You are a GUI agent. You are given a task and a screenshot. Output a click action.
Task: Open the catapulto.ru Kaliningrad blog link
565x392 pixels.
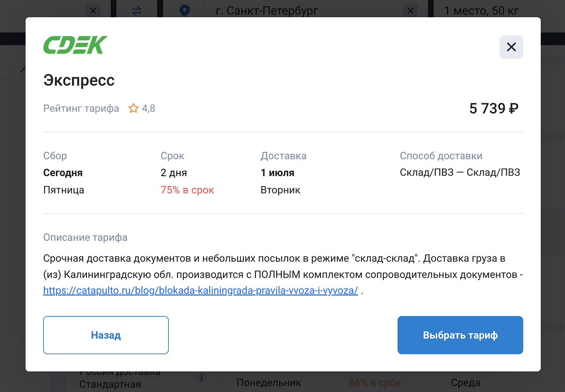tap(200, 291)
